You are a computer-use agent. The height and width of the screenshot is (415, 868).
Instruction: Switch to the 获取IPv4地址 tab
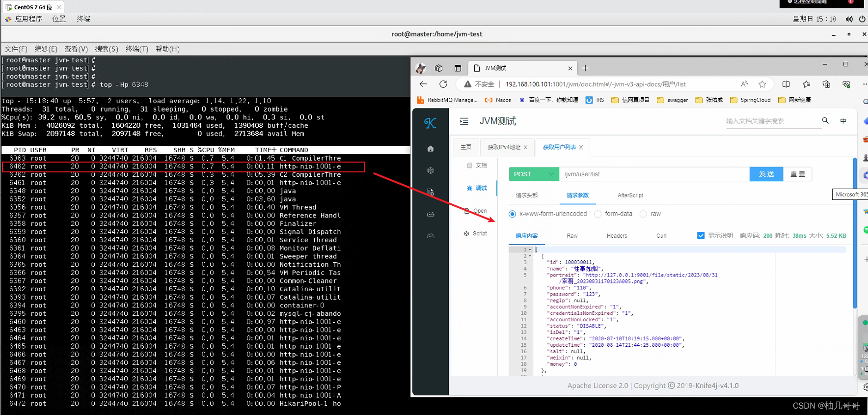click(504, 147)
